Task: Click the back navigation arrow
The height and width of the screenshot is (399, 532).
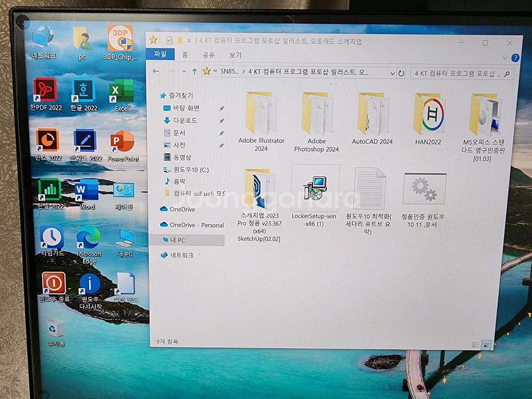Action: (156, 72)
